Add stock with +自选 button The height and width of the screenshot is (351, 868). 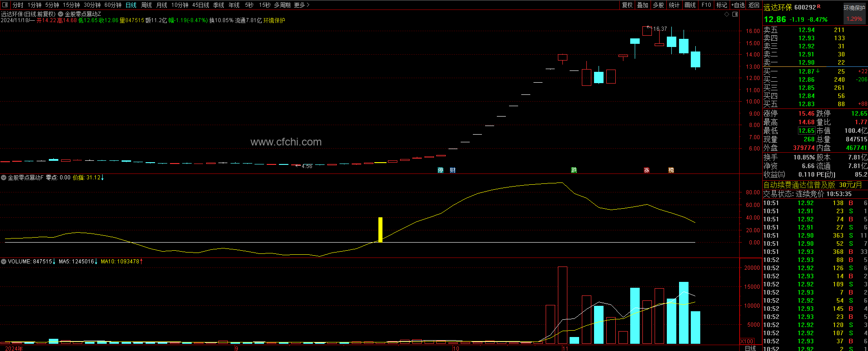point(738,5)
